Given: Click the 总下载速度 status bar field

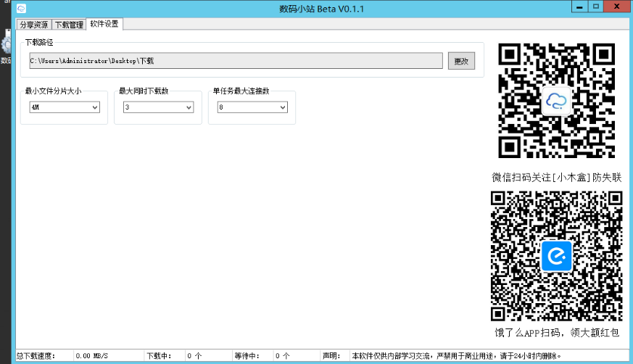Looking at the screenshot, I should (91, 356).
